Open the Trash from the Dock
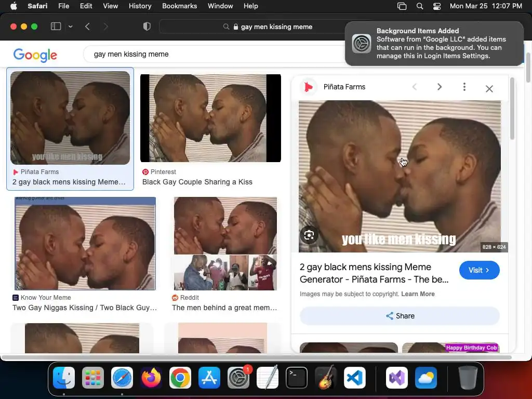This screenshot has width=532, height=399. (468, 378)
